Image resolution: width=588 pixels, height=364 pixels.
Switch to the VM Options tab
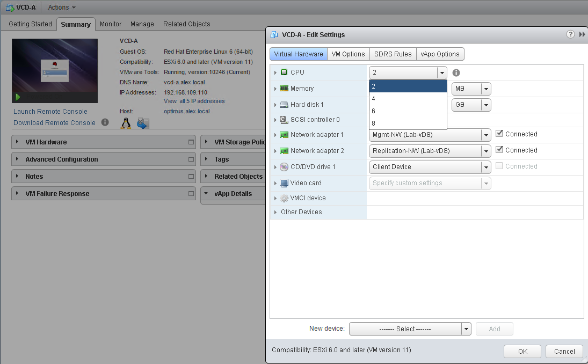pyautogui.click(x=348, y=54)
